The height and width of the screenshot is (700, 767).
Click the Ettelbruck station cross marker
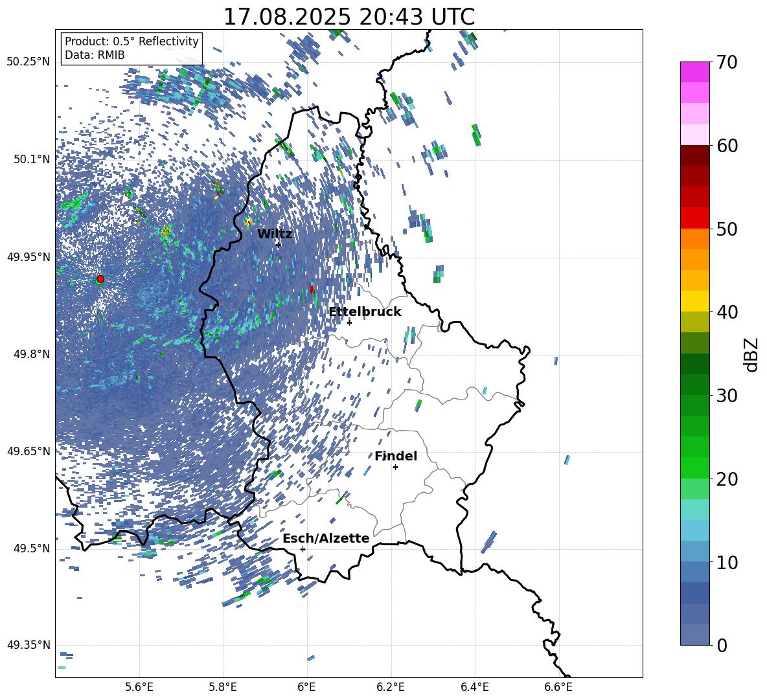tap(349, 322)
